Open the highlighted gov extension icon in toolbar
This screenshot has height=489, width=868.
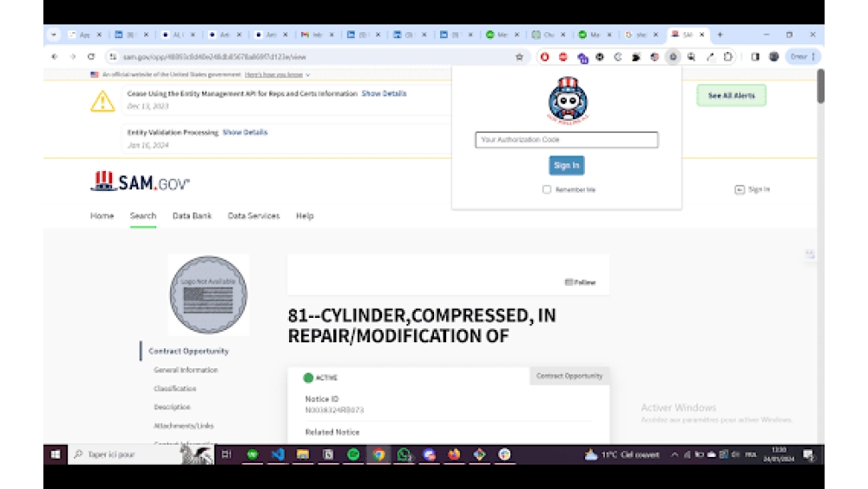673,56
